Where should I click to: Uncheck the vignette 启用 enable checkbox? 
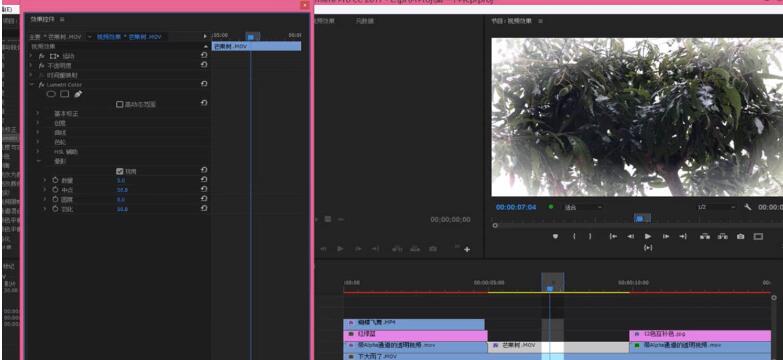pyautogui.click(x=119, y=171)
